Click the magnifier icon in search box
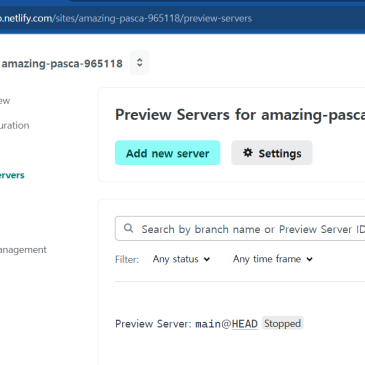 tap(129, 228)
